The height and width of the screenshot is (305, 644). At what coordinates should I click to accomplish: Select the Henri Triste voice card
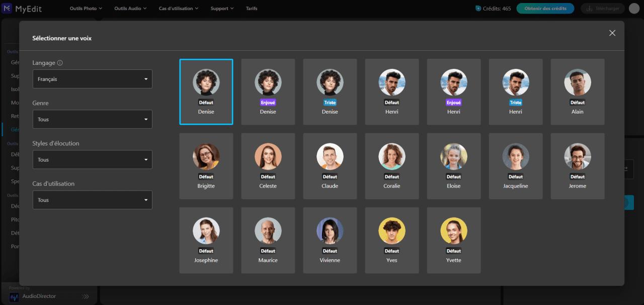coord(516,92)
